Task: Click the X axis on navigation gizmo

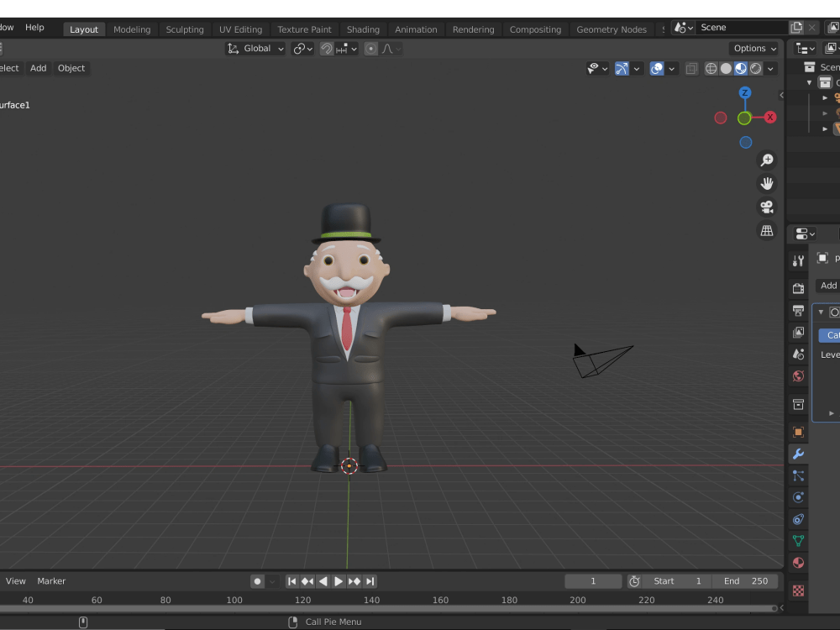Action: point(770,118)
